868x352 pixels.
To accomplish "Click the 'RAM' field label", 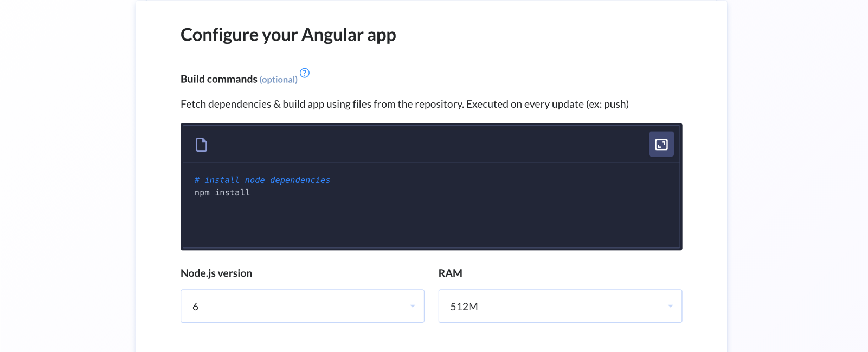I will [x=451, y=273].
